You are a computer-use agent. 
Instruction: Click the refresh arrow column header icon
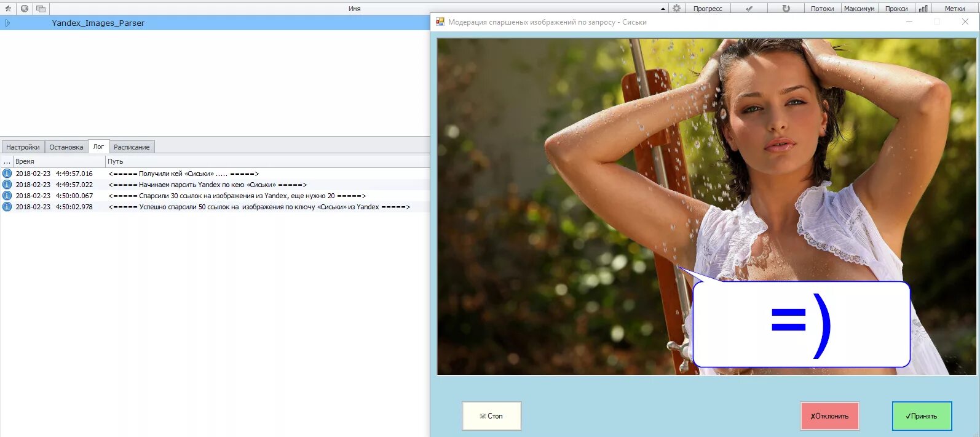point(786,9)
